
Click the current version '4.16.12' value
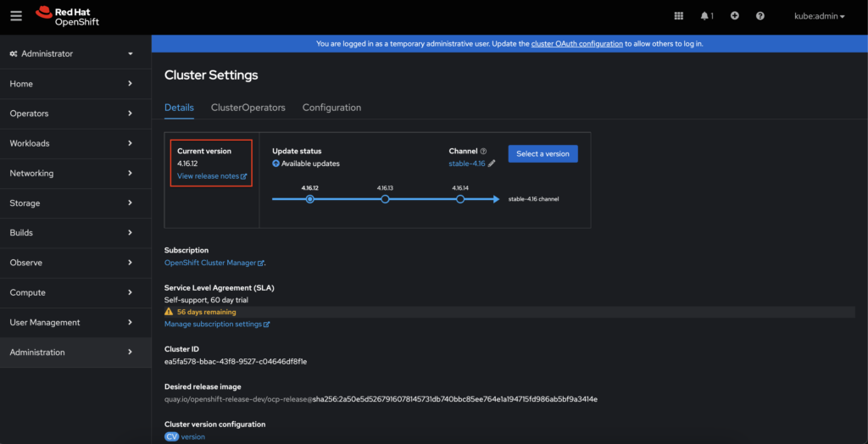point(187,164)
